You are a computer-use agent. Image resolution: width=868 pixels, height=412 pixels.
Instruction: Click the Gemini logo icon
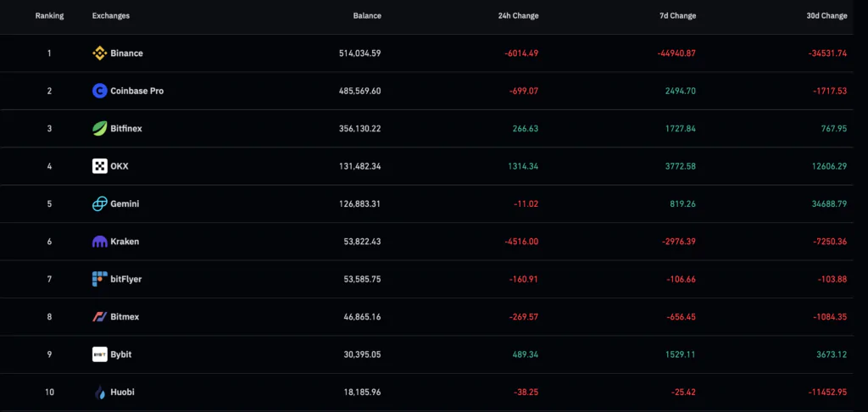pos(100,203)
